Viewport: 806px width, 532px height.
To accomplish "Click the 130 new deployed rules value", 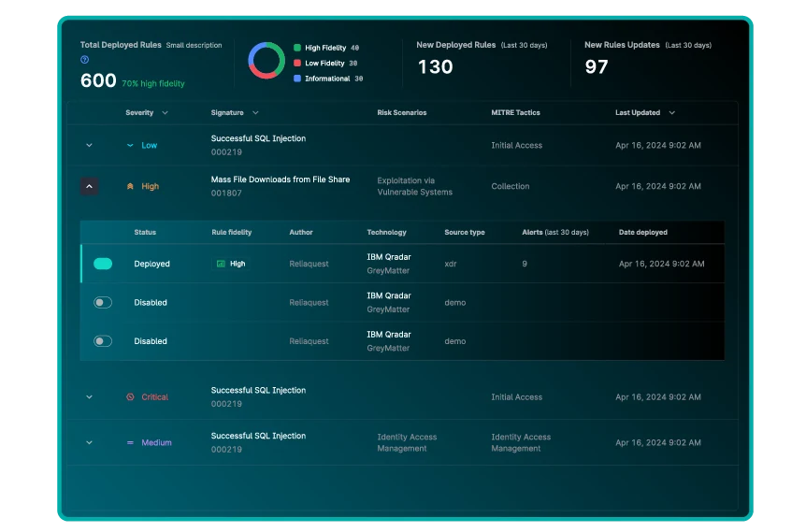I will pyautogui.click(x=435, y=66).
